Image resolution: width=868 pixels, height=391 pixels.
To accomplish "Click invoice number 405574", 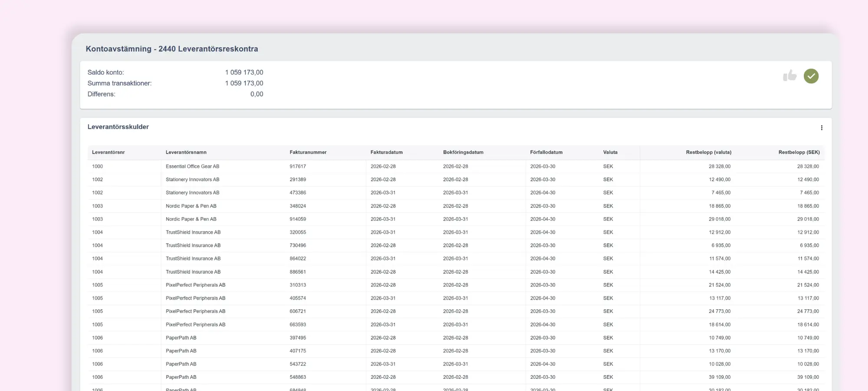I will [x=298, y=298].
